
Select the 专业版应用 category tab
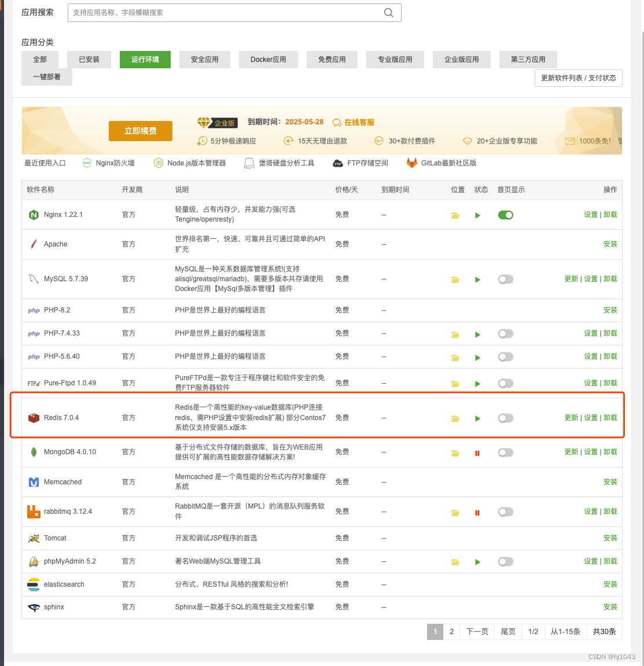click(x=395, y=60)
